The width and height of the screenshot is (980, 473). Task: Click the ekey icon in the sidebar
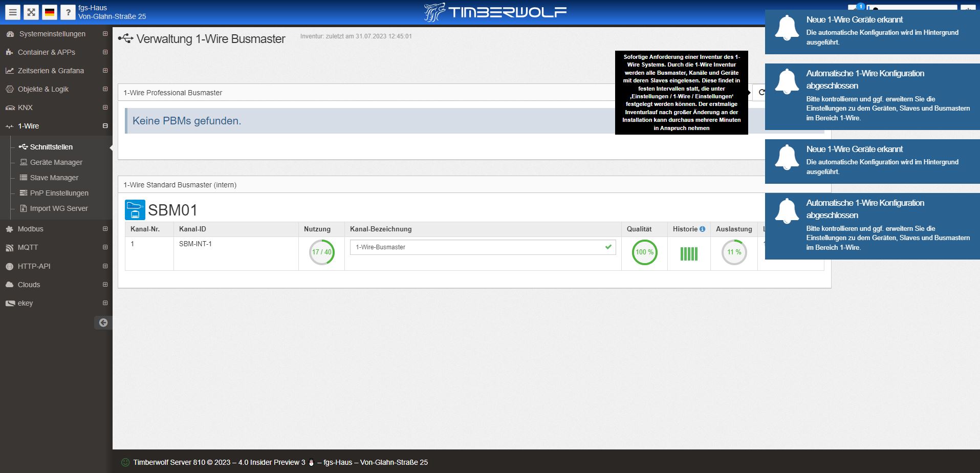click(x=10, y=303)
